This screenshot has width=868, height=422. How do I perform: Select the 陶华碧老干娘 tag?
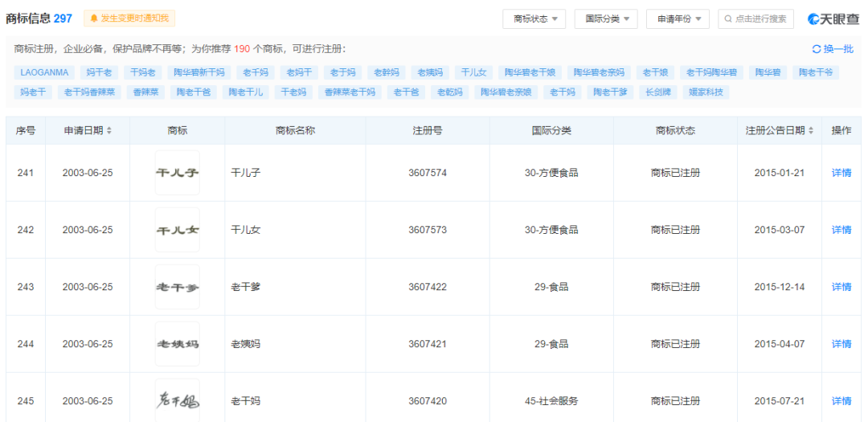pyautogui.click(x=530, y=72)
